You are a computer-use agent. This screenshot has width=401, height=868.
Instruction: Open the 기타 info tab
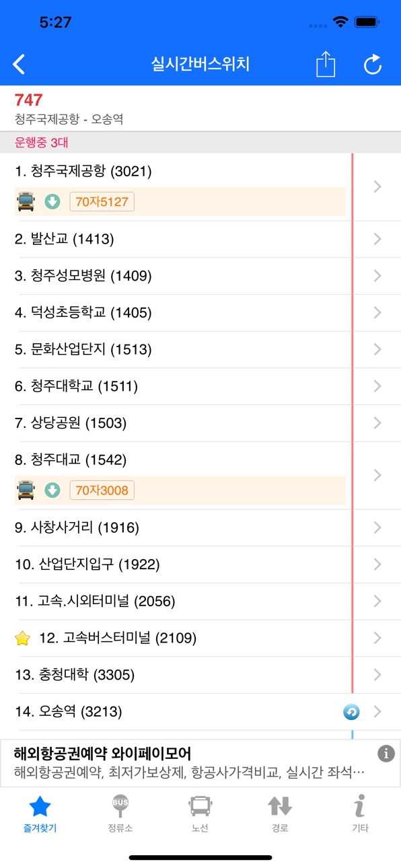[360, 814]
